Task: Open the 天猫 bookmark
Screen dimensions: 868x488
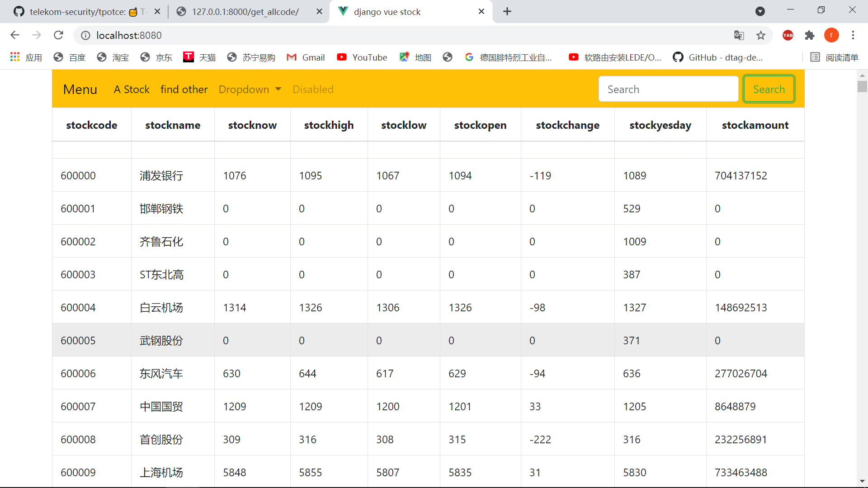Action: pos(200,57)
